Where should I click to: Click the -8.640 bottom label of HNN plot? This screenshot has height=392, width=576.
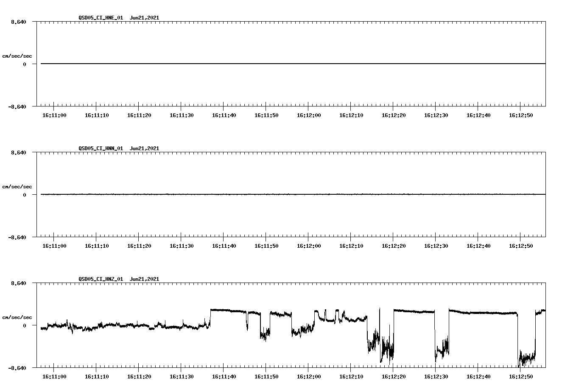point(17,238)
